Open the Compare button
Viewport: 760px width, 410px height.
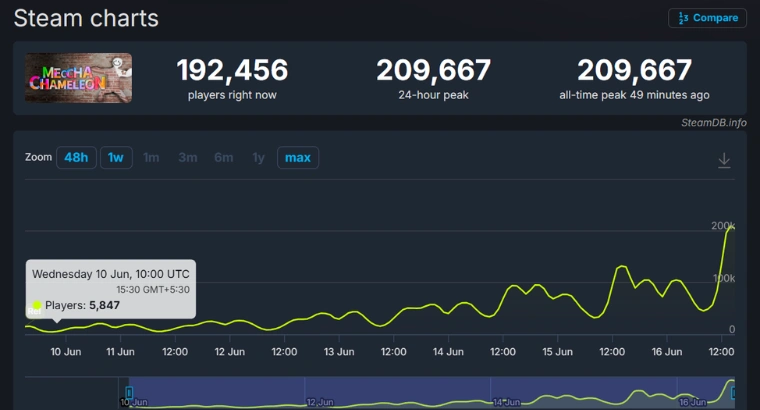707,18
